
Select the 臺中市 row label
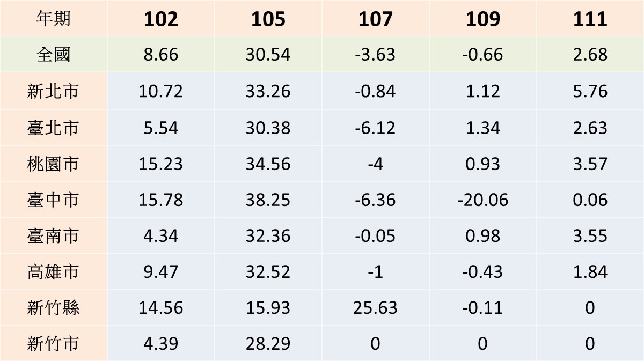(54, 200)
